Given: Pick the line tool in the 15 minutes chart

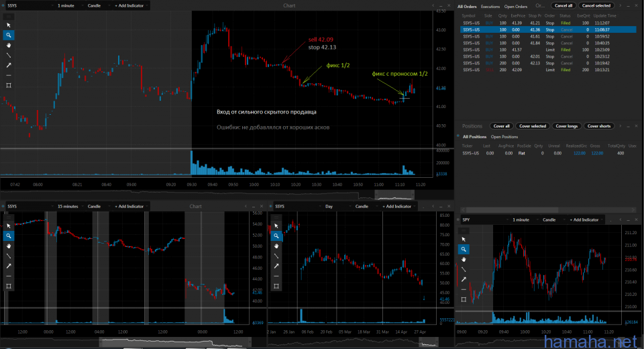Looking at the screenshot, I should point(9,256).
